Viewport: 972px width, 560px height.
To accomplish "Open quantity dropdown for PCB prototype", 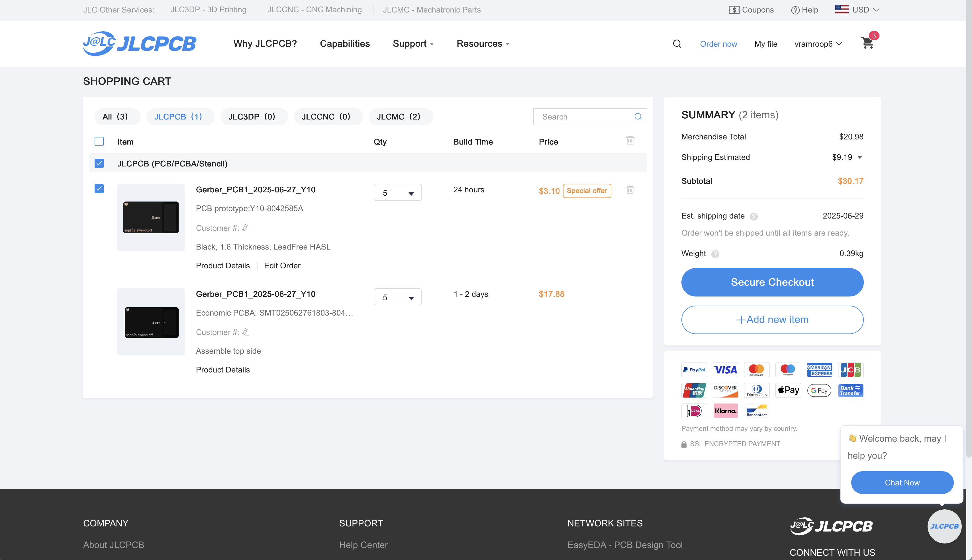I will point(397,193).
